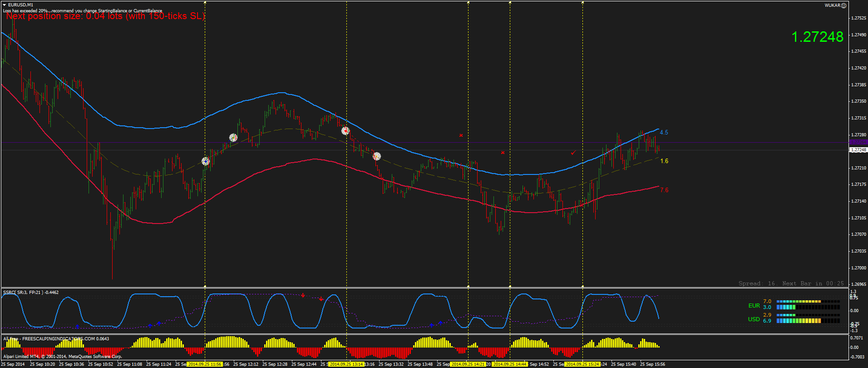Click the first red down arrow in SSRC panel
Screen dimensions: 868x368
(x=303, y=295)
